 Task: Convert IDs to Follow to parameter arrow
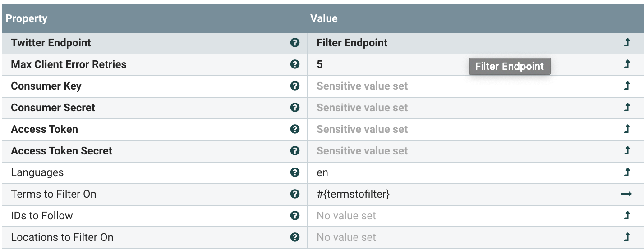(626, 216)
